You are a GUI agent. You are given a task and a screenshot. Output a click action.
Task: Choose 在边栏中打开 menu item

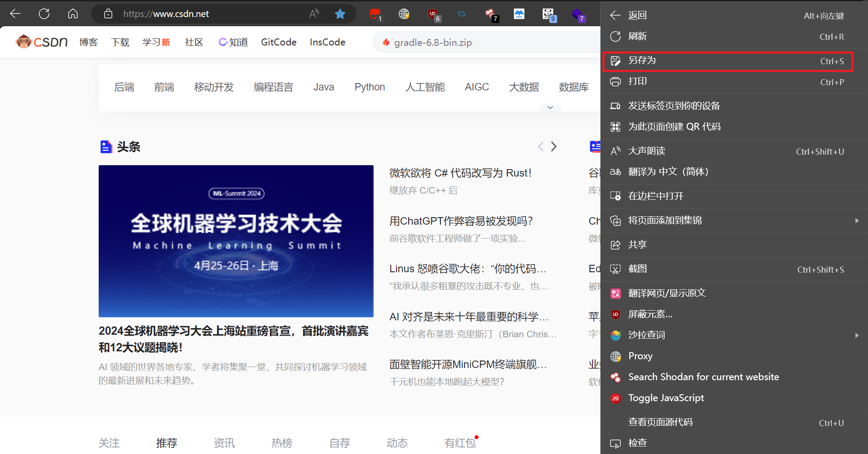point(734,196)
